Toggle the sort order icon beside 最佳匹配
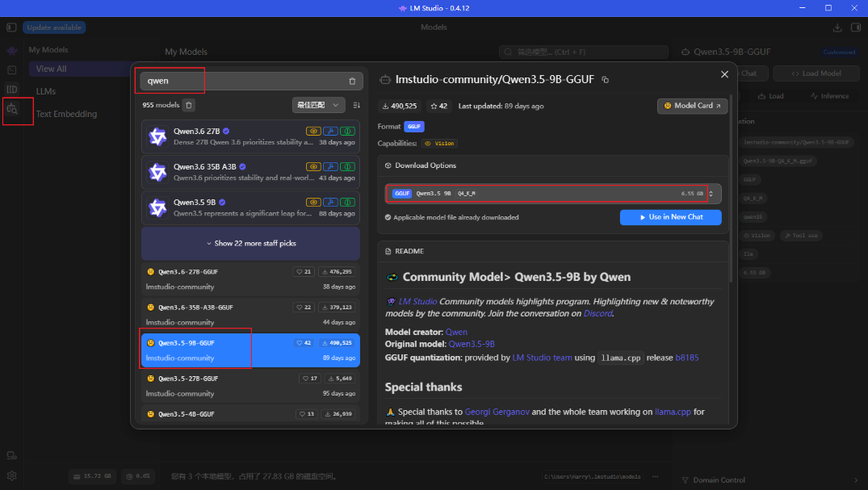Image resolution: width=868 pixels, height=490 pixels. pos(357,105)
